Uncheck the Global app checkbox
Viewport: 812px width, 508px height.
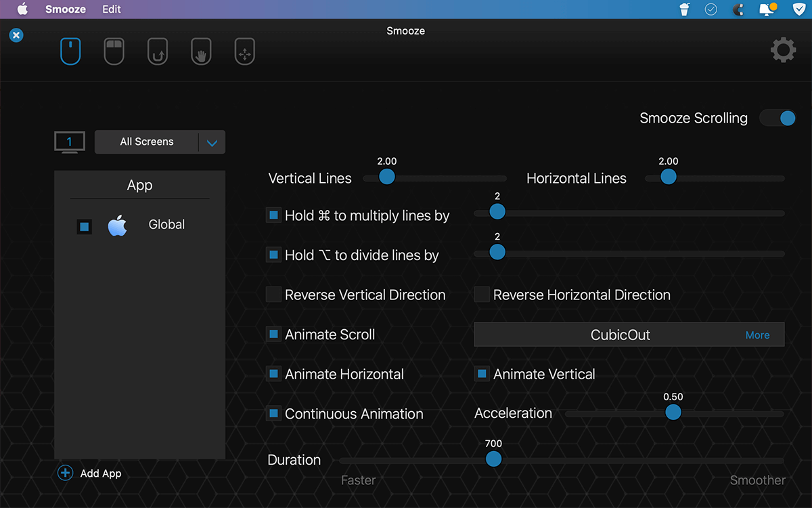[85, 226]
